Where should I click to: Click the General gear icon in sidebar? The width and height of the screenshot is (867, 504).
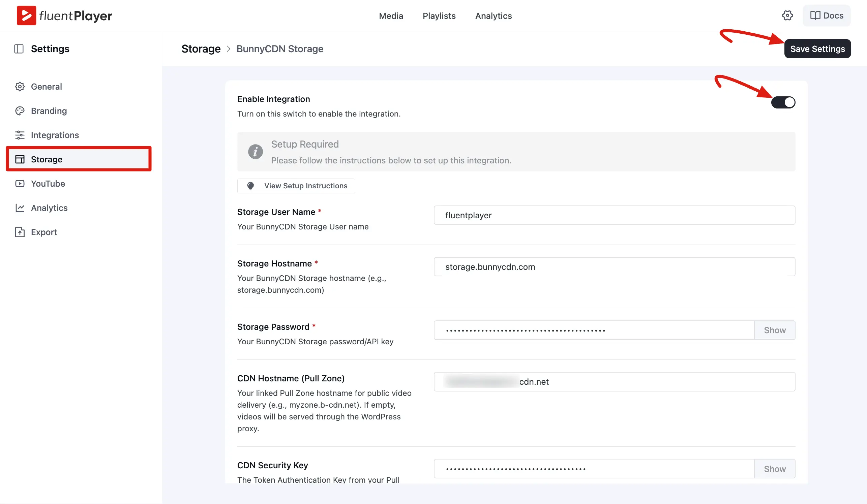pyautogui.click(x=20, y=87)
